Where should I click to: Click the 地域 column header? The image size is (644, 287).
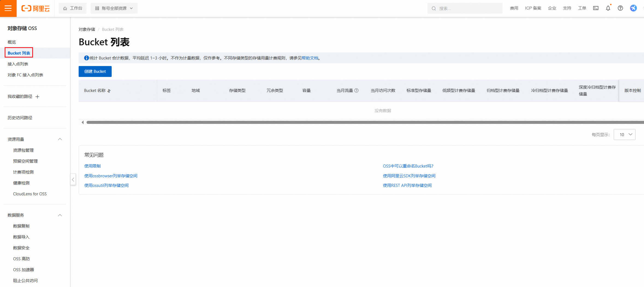[196, 91]
